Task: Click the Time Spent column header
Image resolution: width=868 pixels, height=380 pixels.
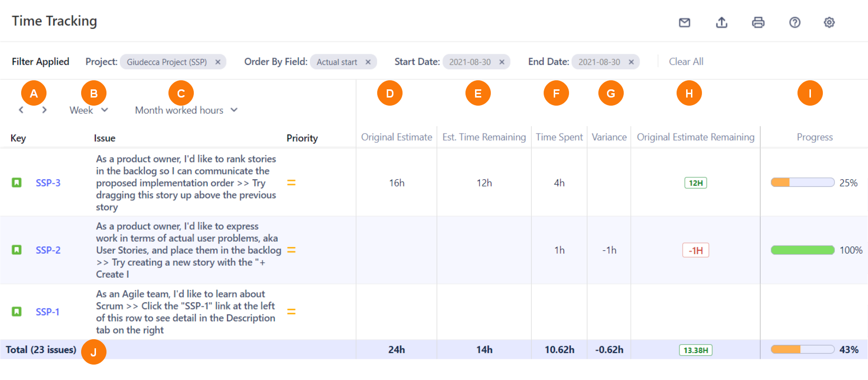Action: [x=559, y=137]
